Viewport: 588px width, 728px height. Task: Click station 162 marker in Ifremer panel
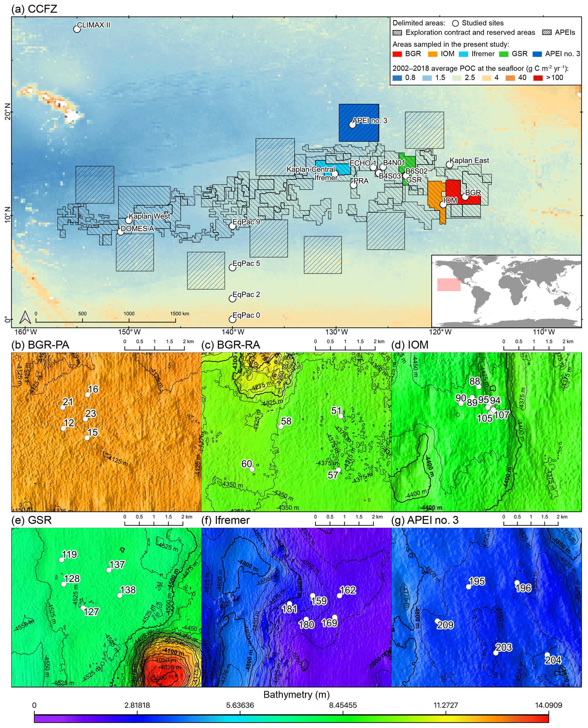click(339, 595)
